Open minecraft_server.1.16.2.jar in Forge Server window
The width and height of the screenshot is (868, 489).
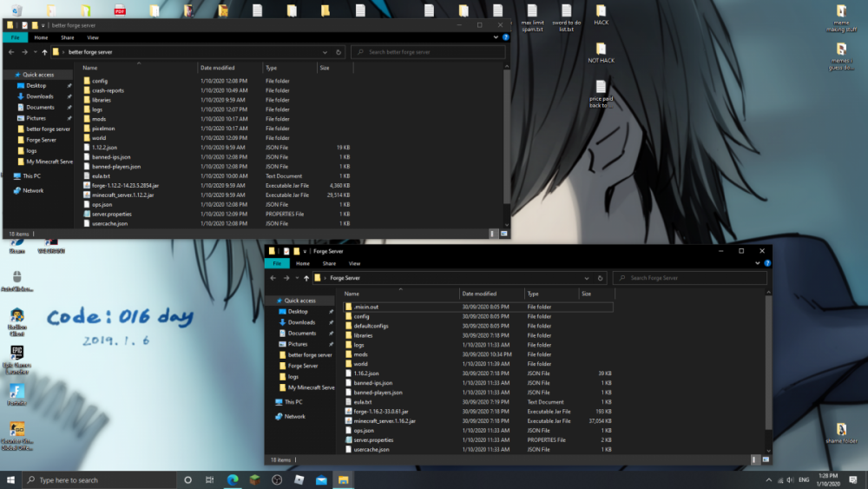click(385, 420)
